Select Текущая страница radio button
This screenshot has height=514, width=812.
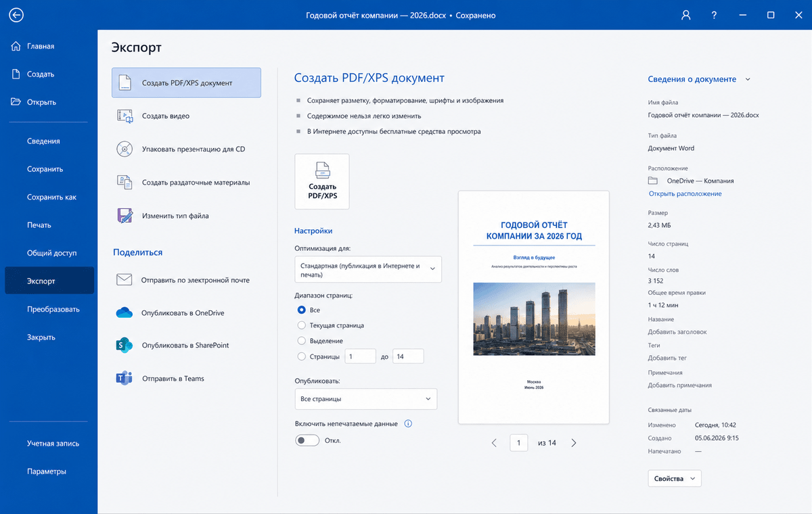tap(302, 325)
